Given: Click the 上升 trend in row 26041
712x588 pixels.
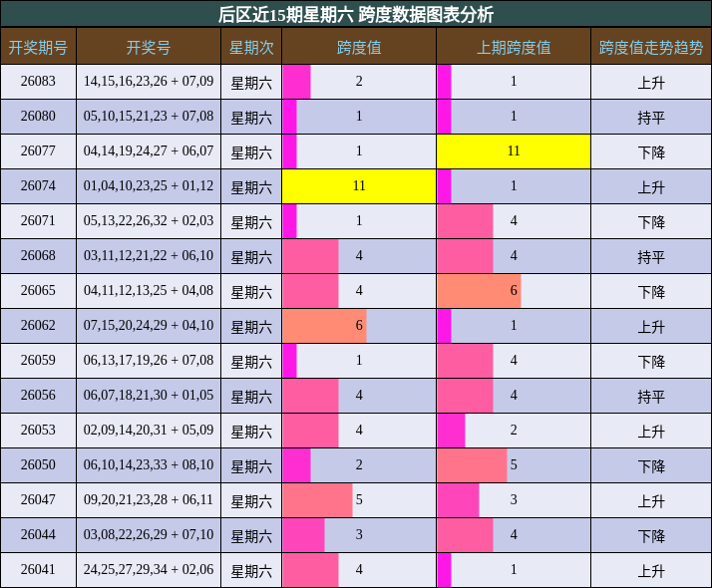Looking at the screenshot, I should [651, 571].
